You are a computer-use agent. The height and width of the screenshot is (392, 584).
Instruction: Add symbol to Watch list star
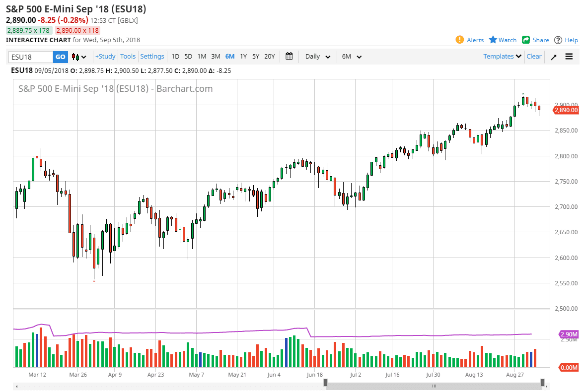[x=493, y=40]
